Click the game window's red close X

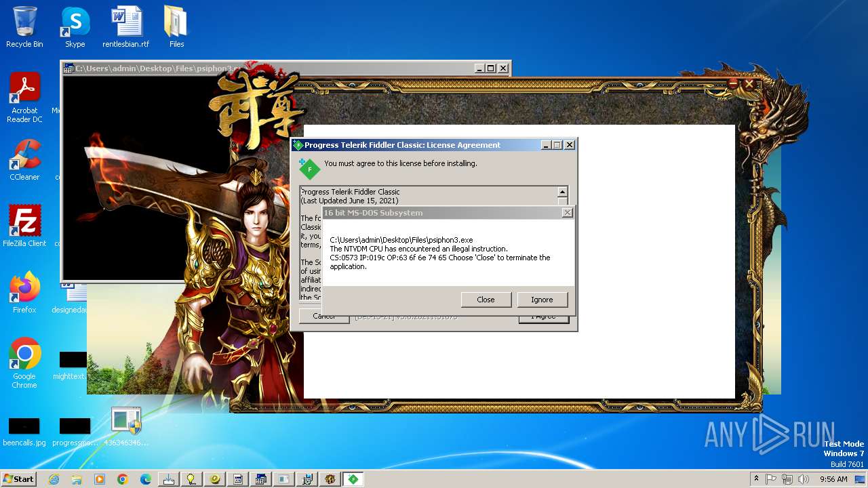click(x=749, y=84)
